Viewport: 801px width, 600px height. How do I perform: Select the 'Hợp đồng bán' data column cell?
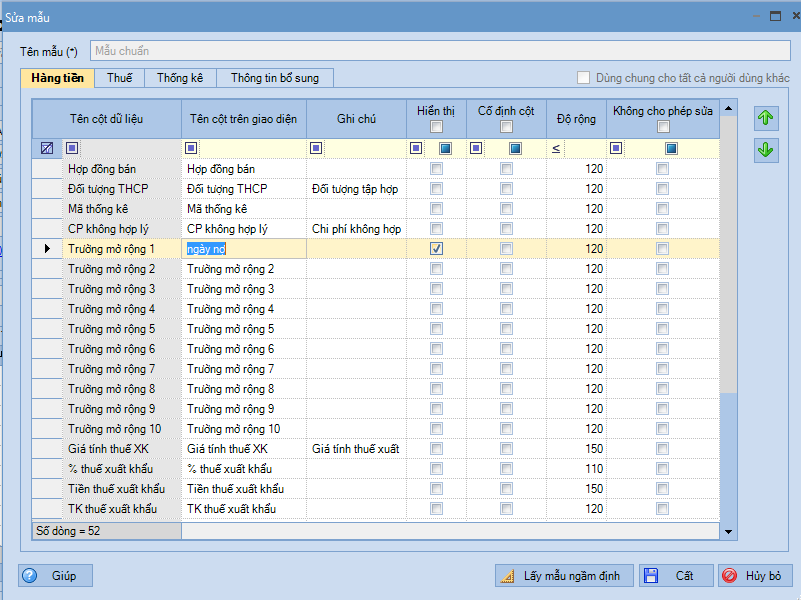(122, 169)
